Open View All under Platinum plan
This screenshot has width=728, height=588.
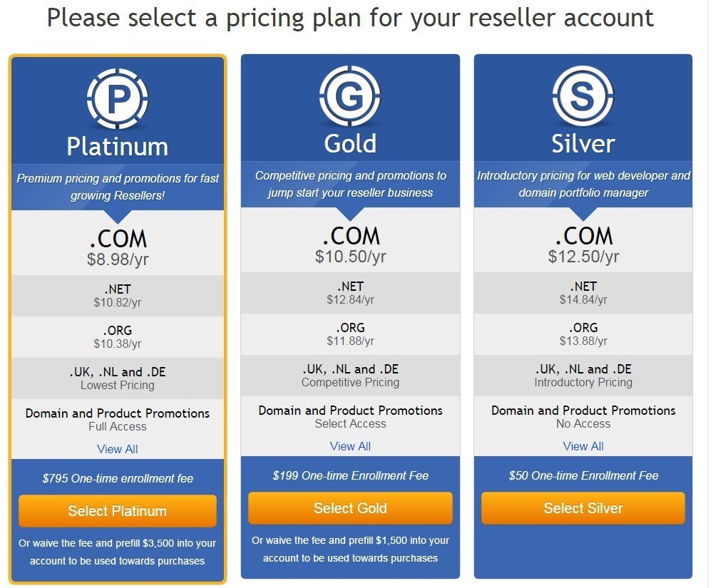[x=118, y=449]
